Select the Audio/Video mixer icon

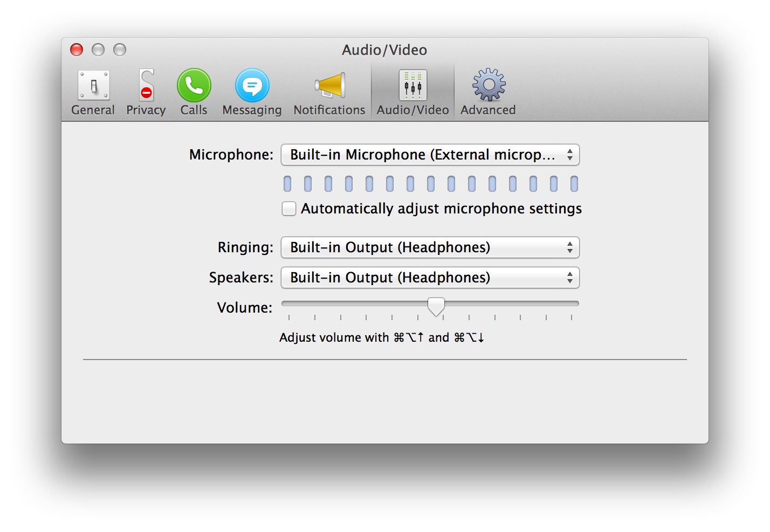click(x=413, y=85)
